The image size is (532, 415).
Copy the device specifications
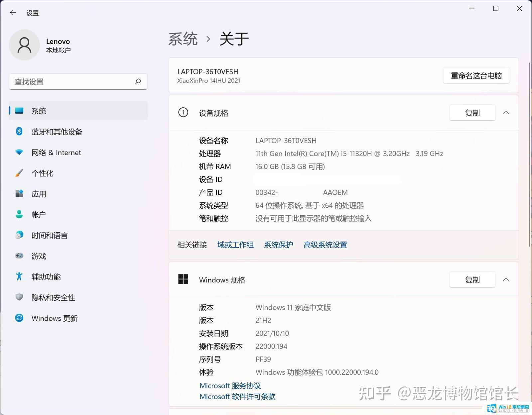click(x=472, y=113)
